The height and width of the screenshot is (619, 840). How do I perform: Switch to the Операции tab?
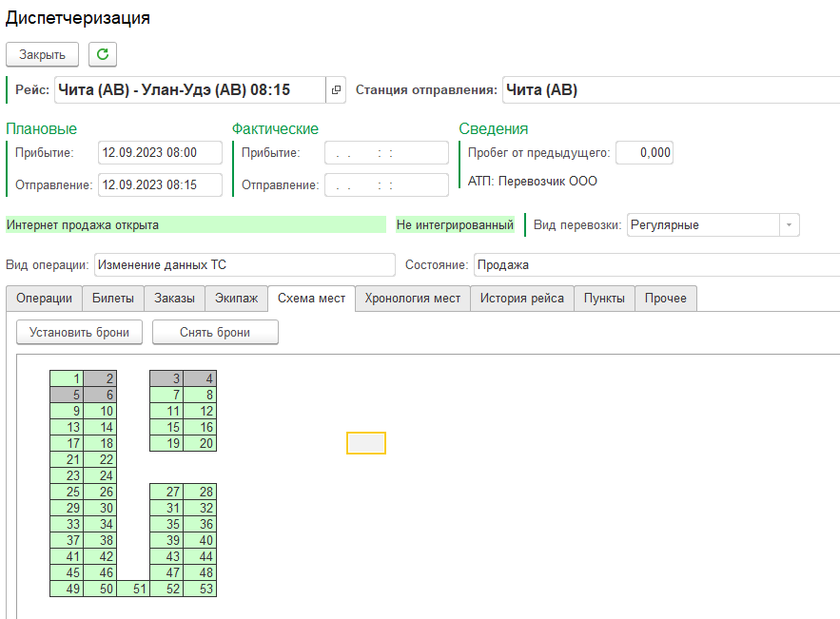tap(44, 299)
